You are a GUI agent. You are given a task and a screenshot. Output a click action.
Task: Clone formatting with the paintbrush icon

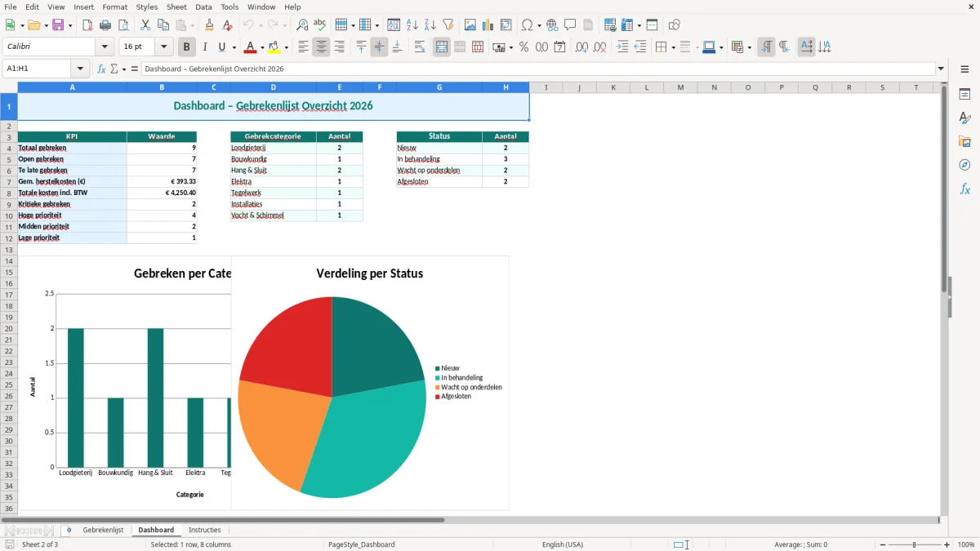210,25
